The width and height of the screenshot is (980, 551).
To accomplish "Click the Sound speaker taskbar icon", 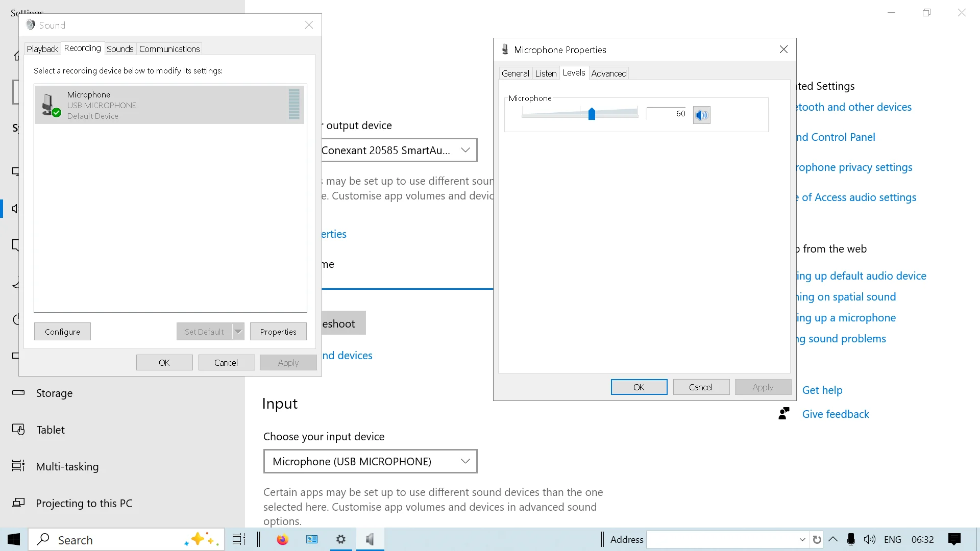I will (370, 539).
